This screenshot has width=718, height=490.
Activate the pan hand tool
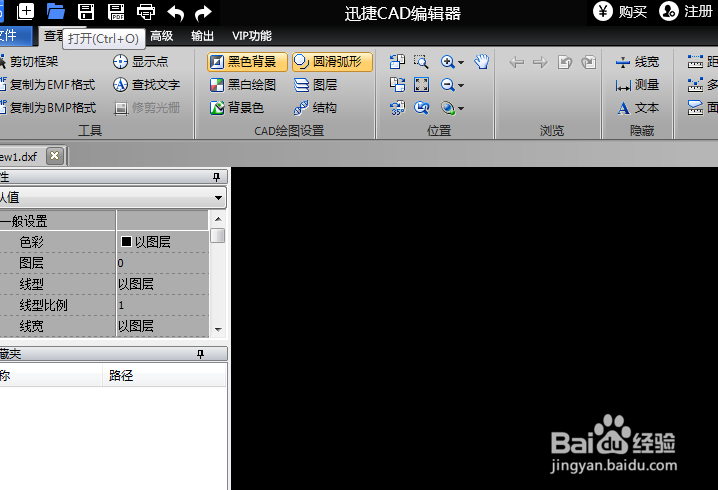(482, 61)
